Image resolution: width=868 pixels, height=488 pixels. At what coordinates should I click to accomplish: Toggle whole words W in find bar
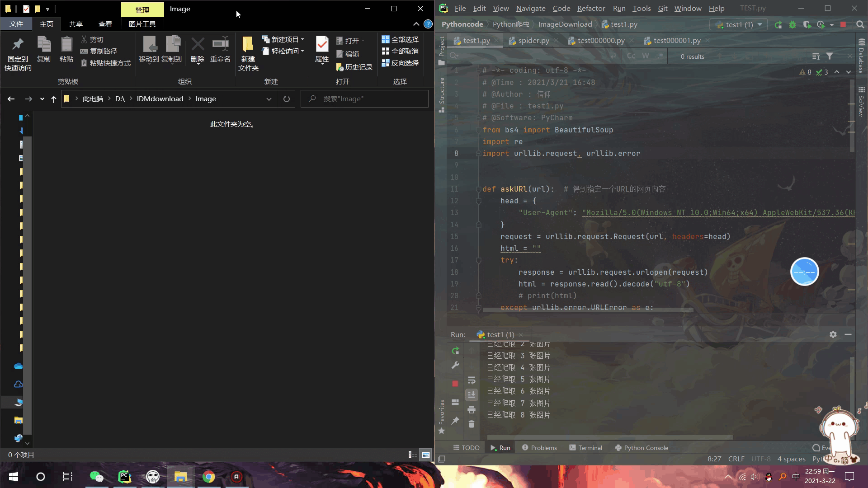tap(646, 56)
